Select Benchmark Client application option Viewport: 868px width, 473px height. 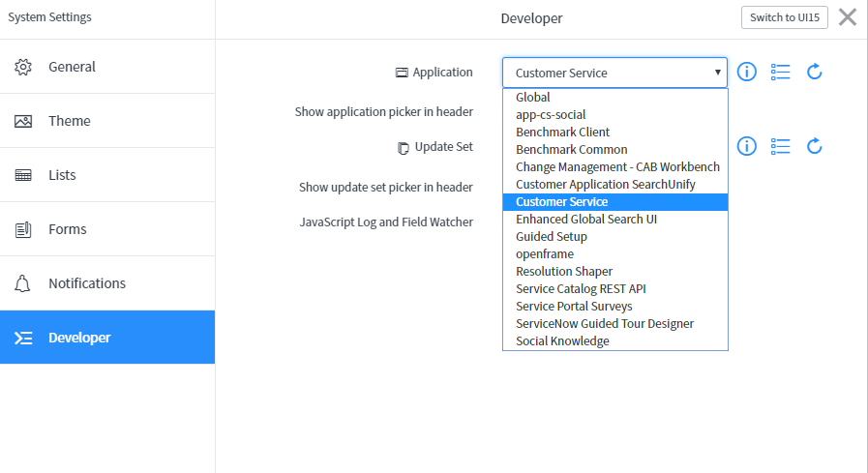coord(562,133)
